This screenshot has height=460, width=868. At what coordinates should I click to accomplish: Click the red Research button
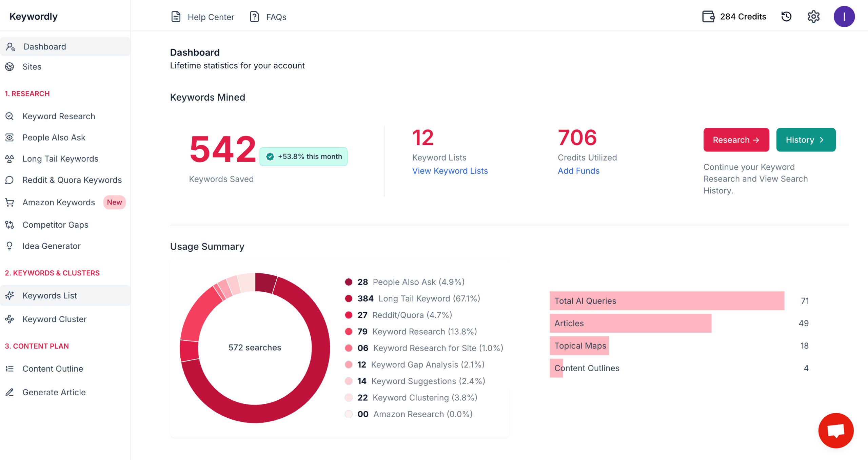point(736,140)
